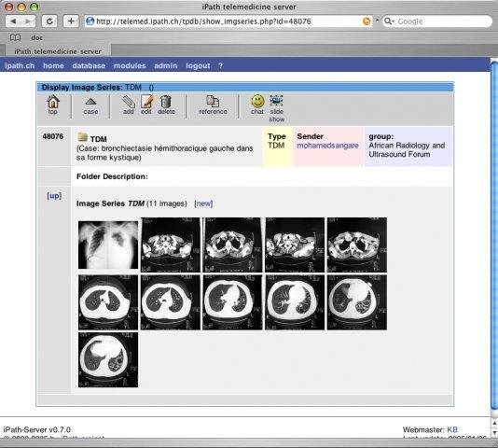Click the delete trash can icon
Image resolution: width=498 pixels, height=448 pixels.
(166, 102)
